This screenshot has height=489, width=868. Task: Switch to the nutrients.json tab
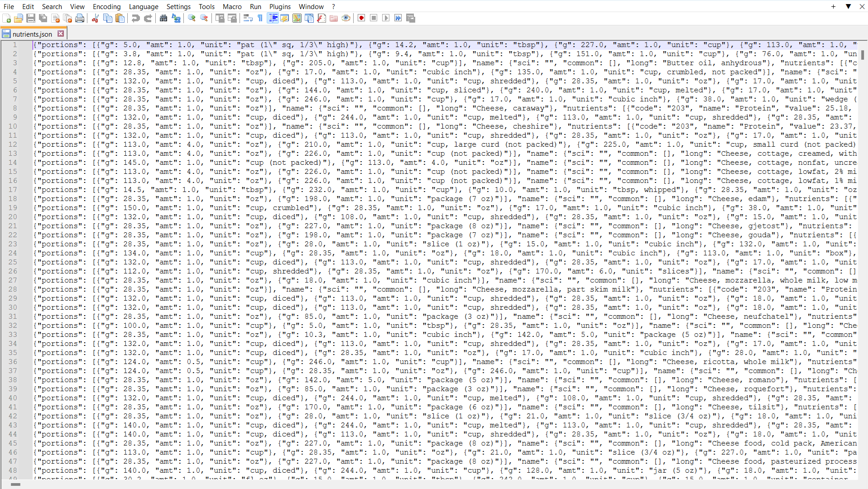tap(32, 34)
